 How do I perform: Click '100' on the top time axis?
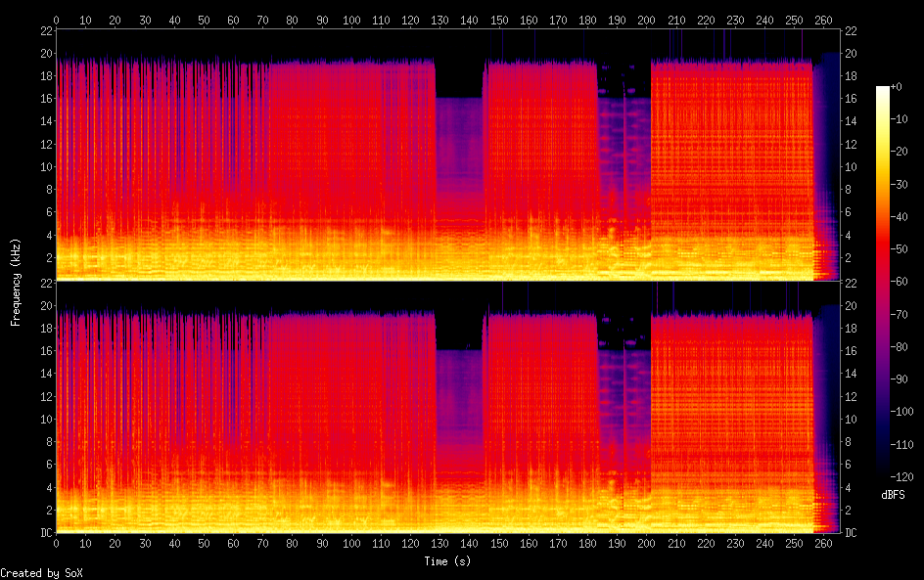click(351, 20)
